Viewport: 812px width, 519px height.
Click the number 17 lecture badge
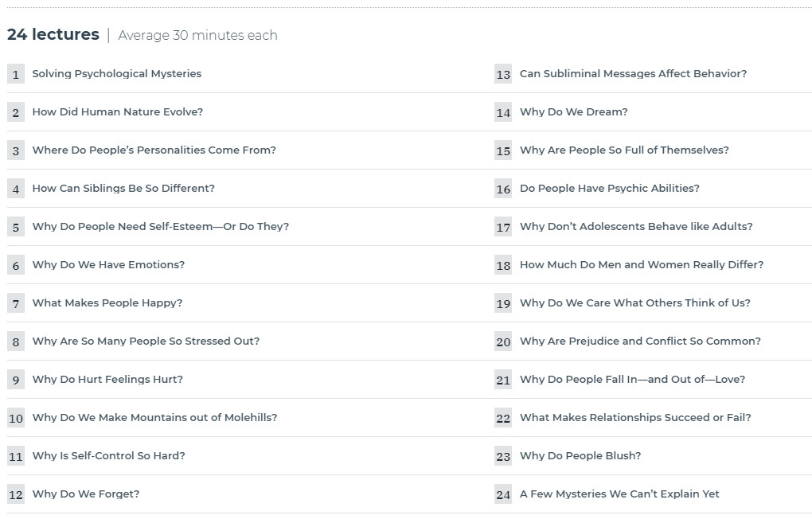click(503, 227)
